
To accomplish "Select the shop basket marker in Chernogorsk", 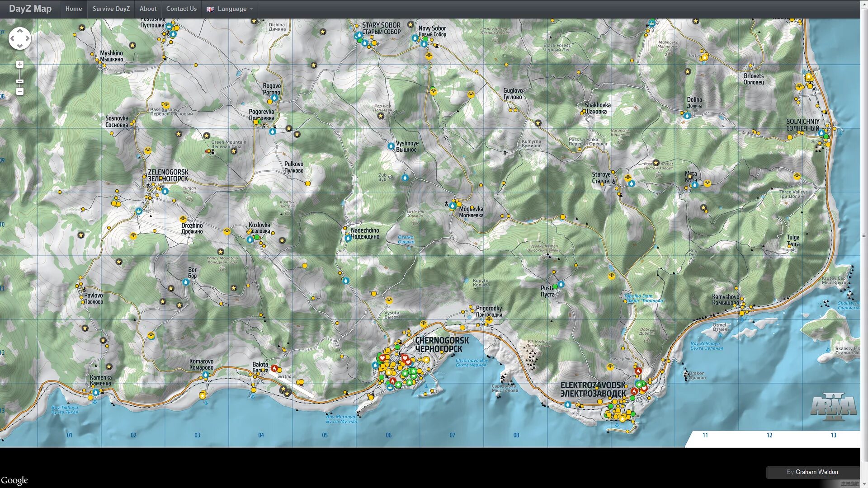I will coord(390,386).
